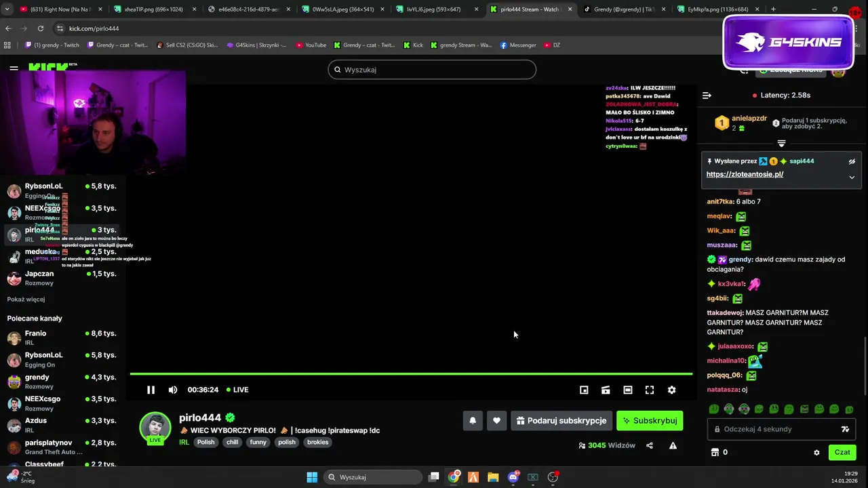
Task: Open the G4Skins | Skrzynki bookmark
Action: 256,45
